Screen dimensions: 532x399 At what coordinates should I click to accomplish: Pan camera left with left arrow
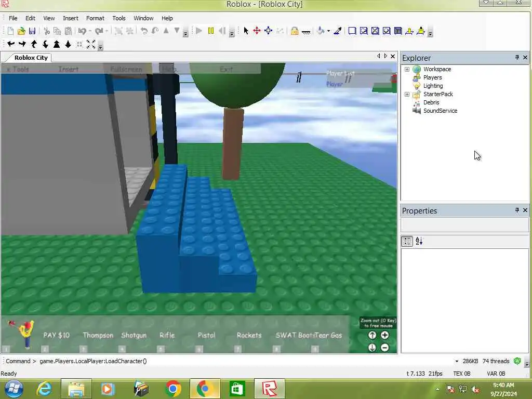11,44
